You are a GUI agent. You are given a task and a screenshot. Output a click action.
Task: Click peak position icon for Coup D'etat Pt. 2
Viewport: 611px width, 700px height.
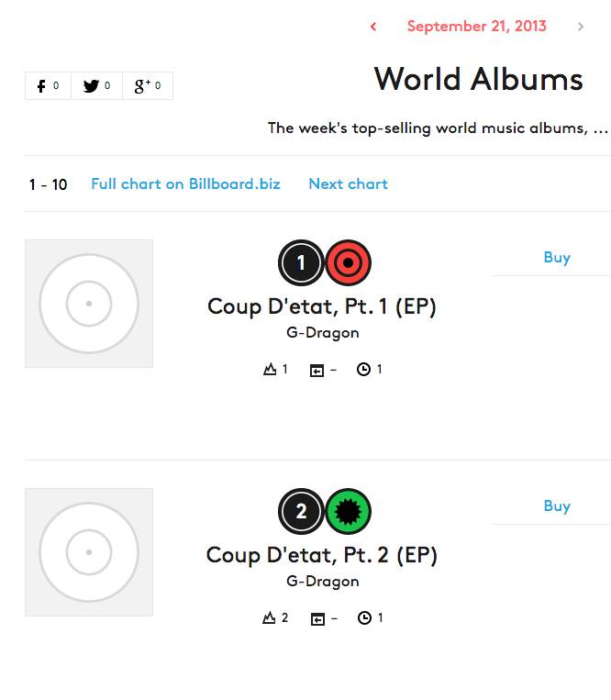(269, 617)
